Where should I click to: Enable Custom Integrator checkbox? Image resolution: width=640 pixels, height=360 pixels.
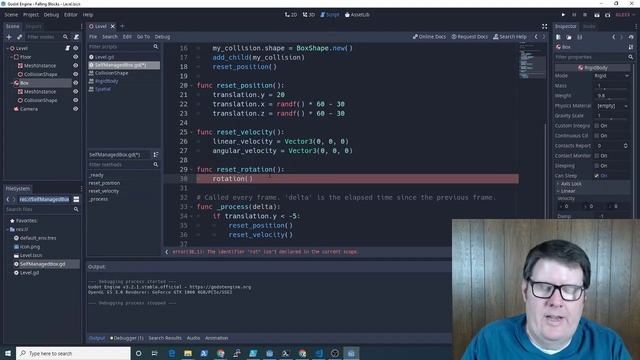coord(597,126)
